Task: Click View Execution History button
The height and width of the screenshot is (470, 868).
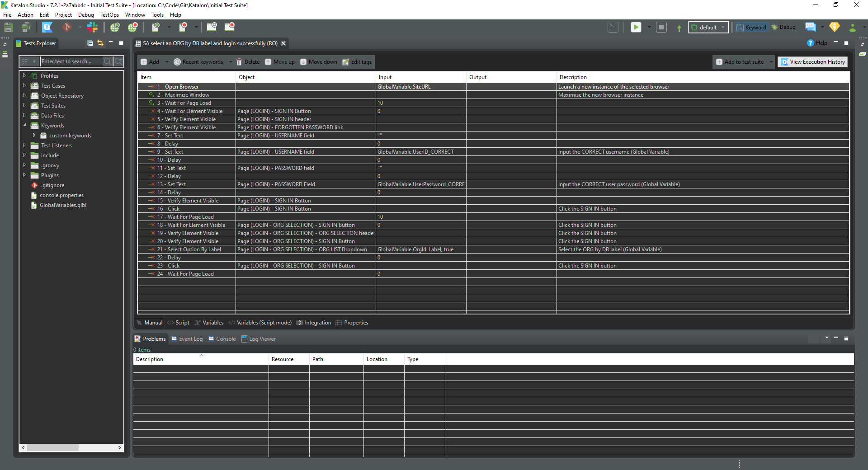Action: [813, 62]
